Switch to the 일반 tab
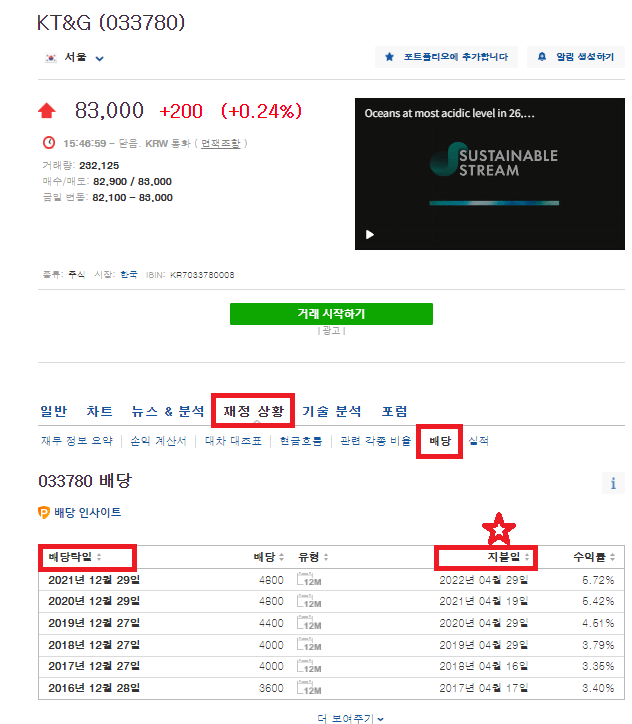The height and width of the screenshot is (724, 632). (x=54, y=411)
